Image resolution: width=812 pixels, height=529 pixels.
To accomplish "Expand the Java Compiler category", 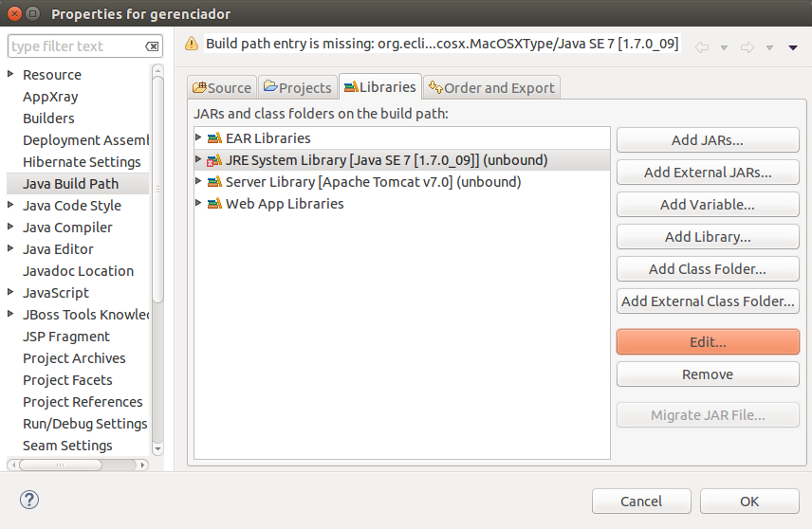I will 10,227.
